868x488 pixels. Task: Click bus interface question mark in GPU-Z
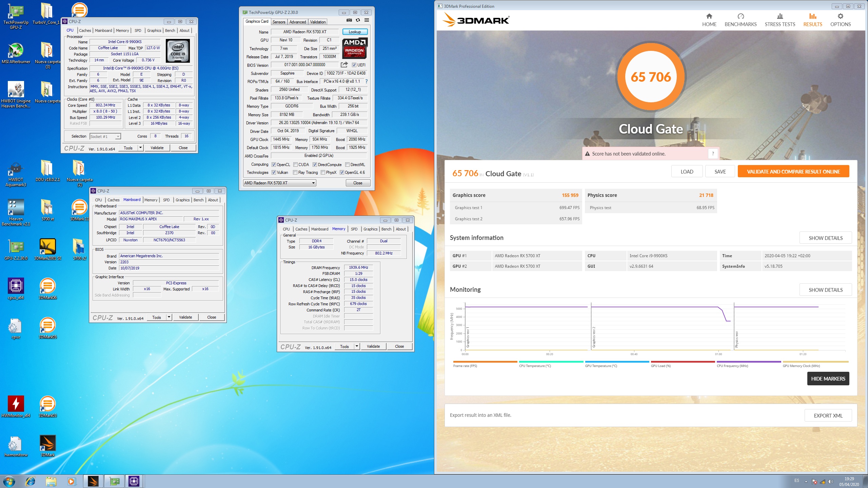tap(366, 81)
